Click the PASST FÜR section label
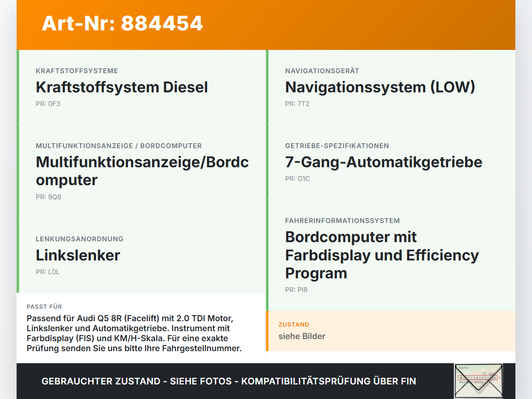 point(44,307)
